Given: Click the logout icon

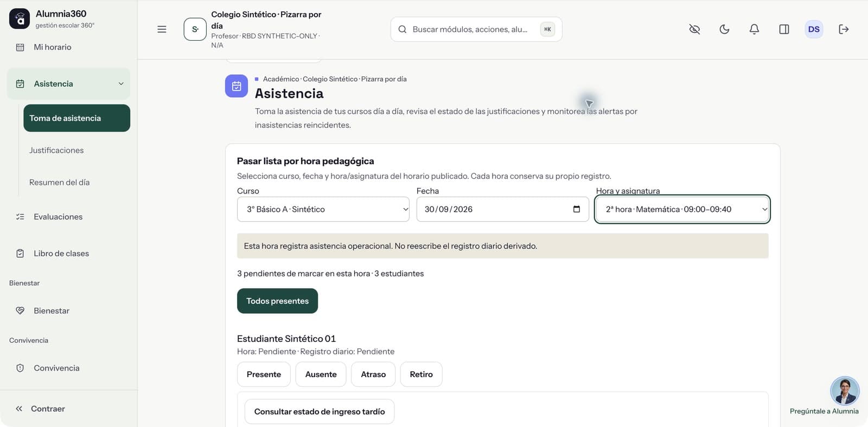Looking at the screenshot, I should coord(844,29).
